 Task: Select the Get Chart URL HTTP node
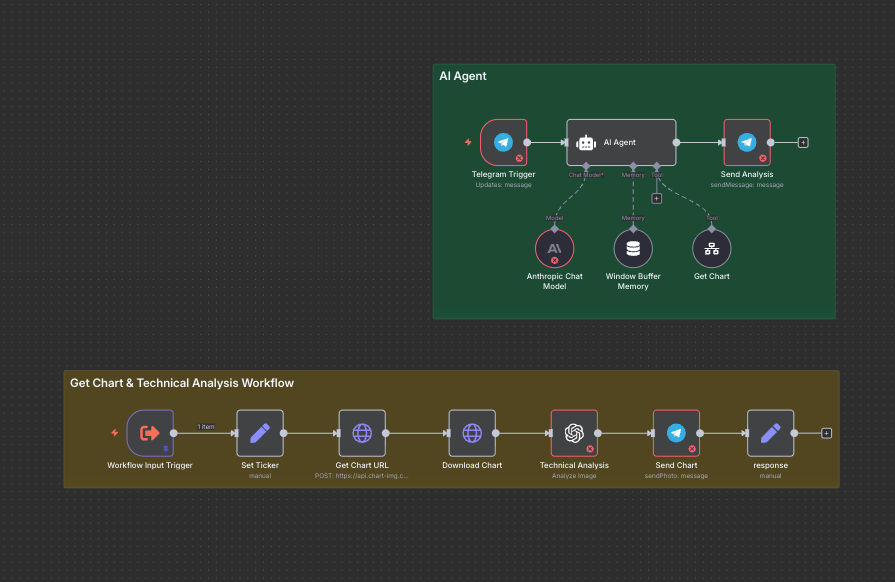click(362, 433)
